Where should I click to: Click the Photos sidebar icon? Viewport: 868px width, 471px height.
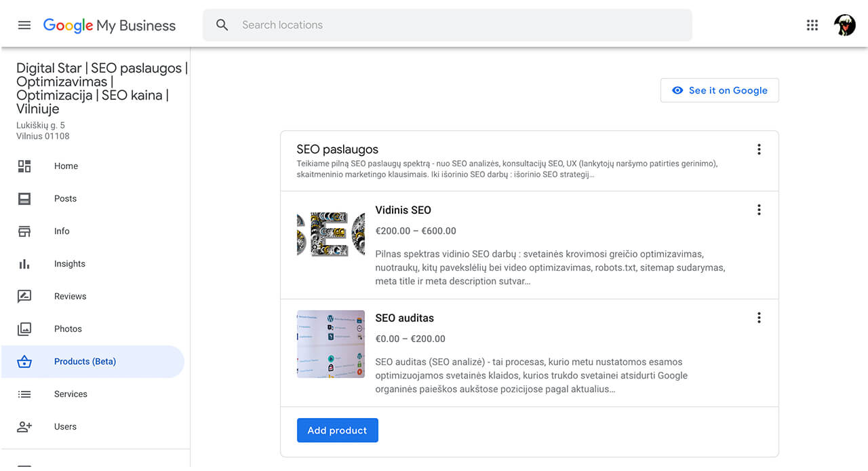pyautogui.click(x=24, y=329)
